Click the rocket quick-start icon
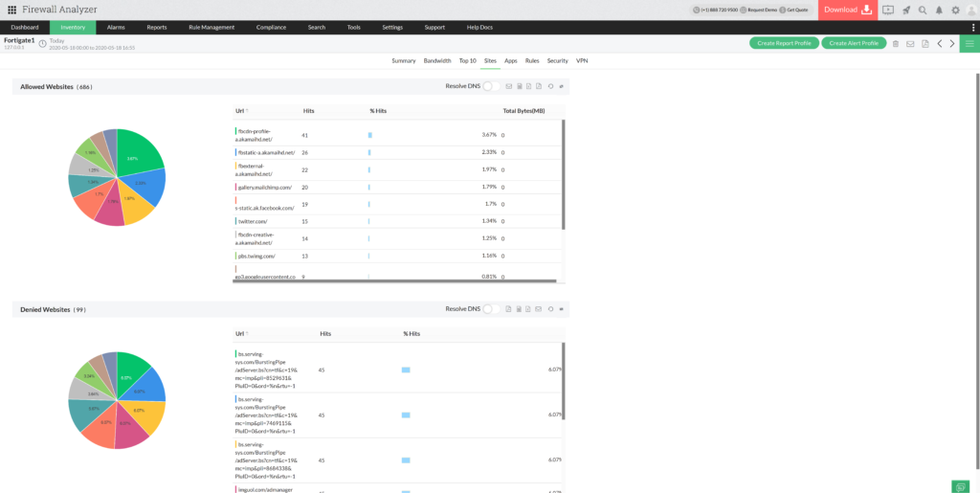Image resolution: width=980 pixels, height=493 pixels. 905,10
